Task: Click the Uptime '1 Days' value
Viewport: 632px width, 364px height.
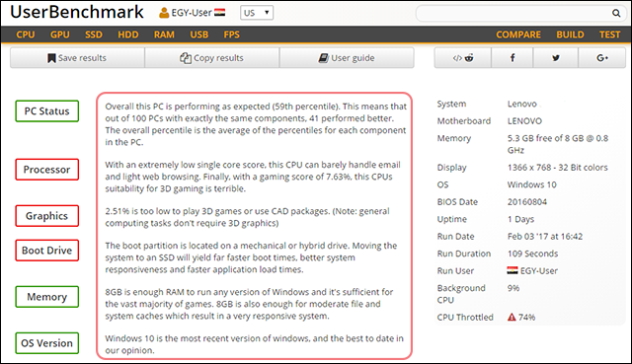Action: 520,219
